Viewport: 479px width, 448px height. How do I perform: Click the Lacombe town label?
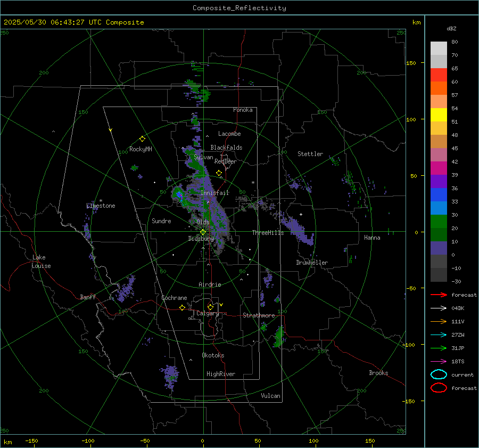pos(229,134)
